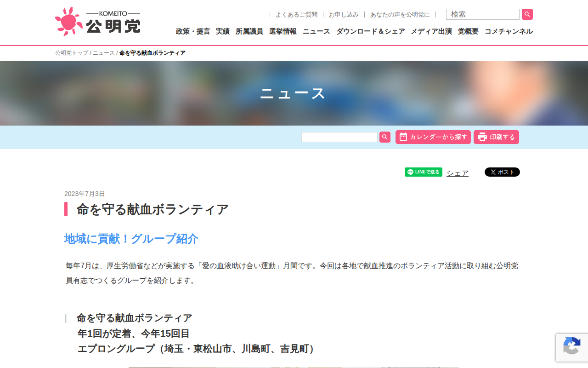Open the 政策・提言 menu
The width and height of the screenshot is (588, 368).
(x=193, y=31)
